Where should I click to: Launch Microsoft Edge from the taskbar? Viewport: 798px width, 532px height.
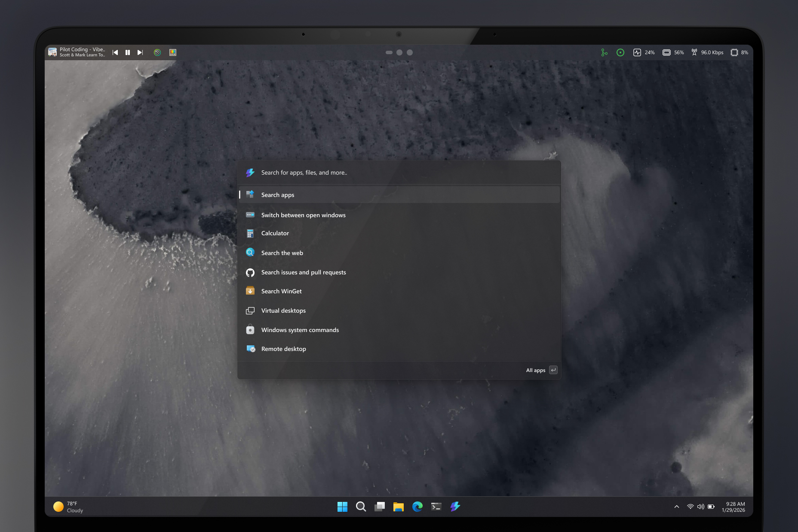point(417,507)
